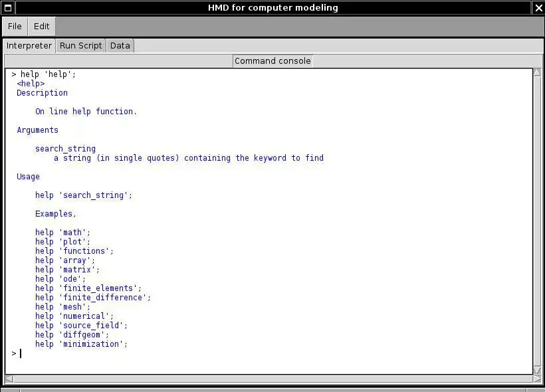Click the vertical scrollbar up arrow

pyautogui.click(x=537, y=72)
